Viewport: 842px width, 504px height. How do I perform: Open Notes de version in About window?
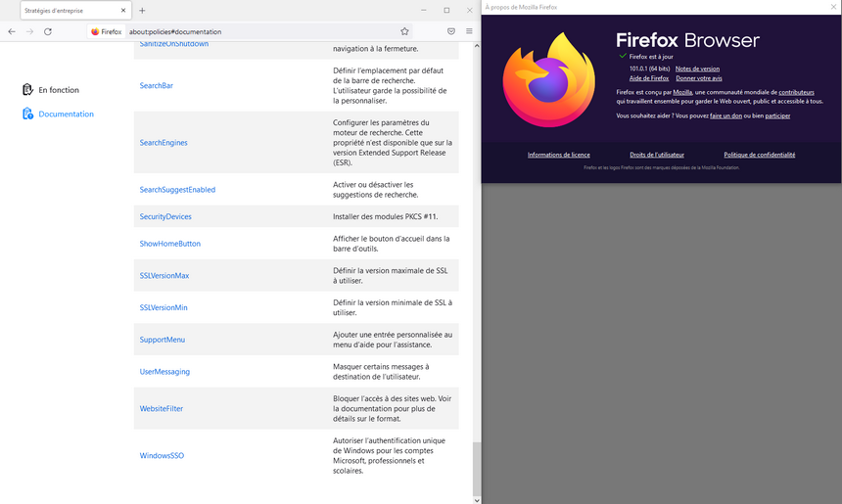(697, 69)
